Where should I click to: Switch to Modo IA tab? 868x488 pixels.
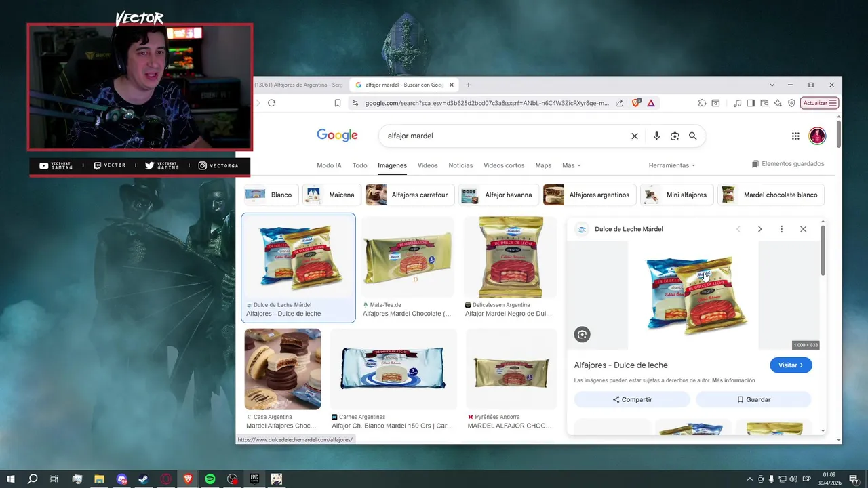[329, 165]
